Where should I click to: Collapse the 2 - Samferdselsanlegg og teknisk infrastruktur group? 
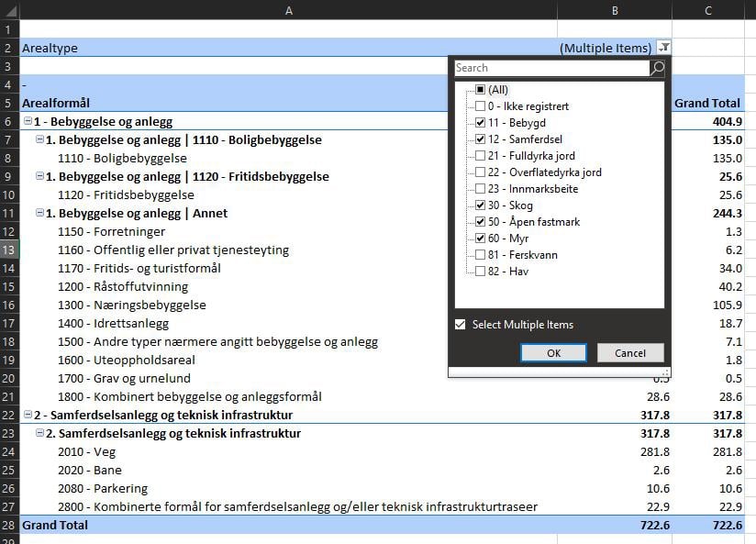(x=28, y=415)
